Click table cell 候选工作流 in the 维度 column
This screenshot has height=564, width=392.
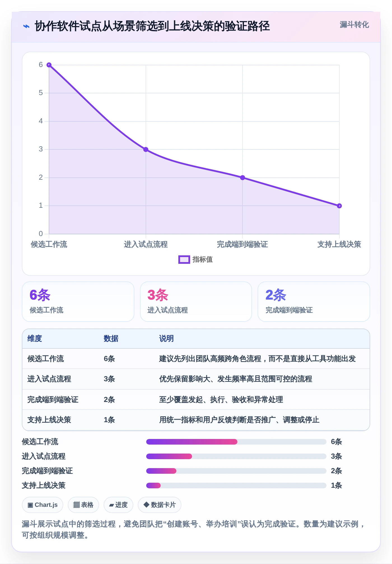click(x=46, y=359)
